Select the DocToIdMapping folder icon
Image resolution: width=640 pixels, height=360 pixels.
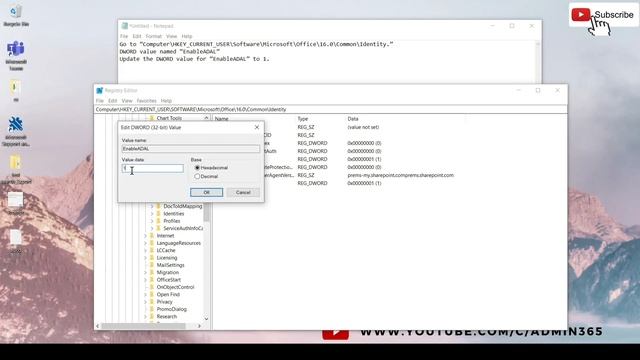point(158,206)
